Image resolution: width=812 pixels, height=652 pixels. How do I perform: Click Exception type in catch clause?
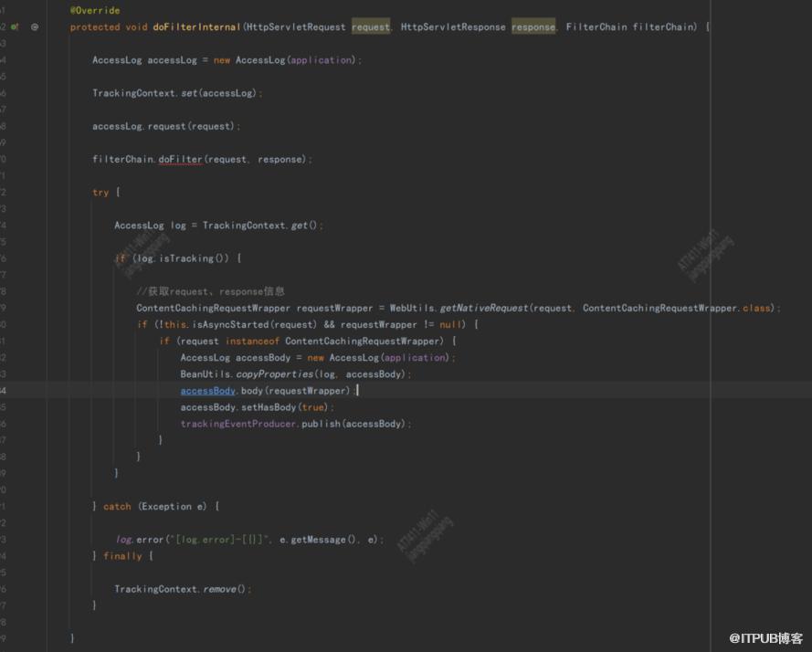(x=166, y=507)
